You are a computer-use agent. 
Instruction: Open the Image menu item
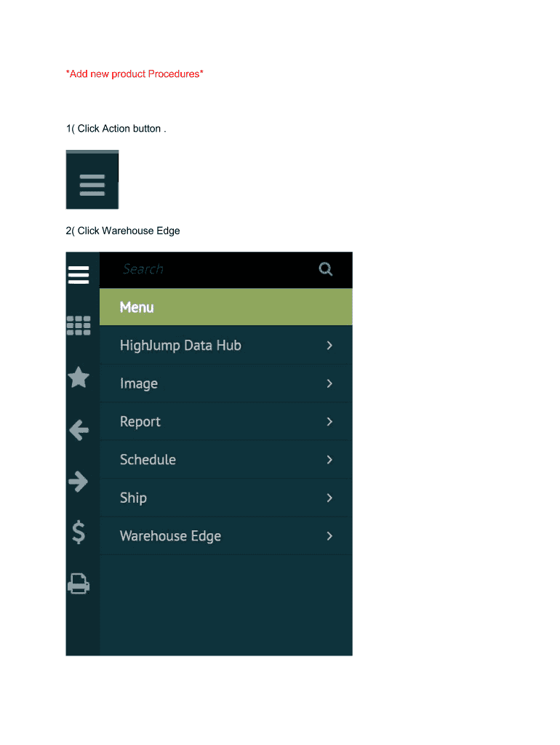[226, 383]
